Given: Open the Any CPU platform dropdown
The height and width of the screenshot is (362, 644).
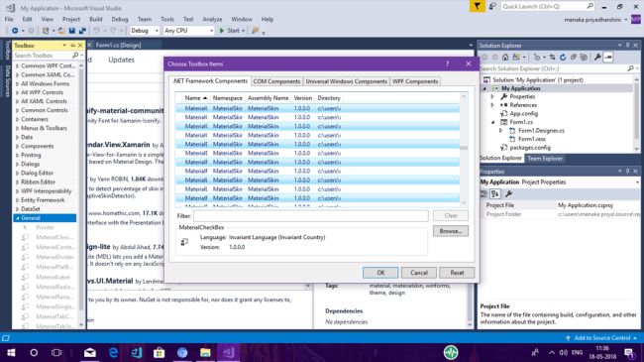Looking at the screenshot, I should click(x=188, y=31).
